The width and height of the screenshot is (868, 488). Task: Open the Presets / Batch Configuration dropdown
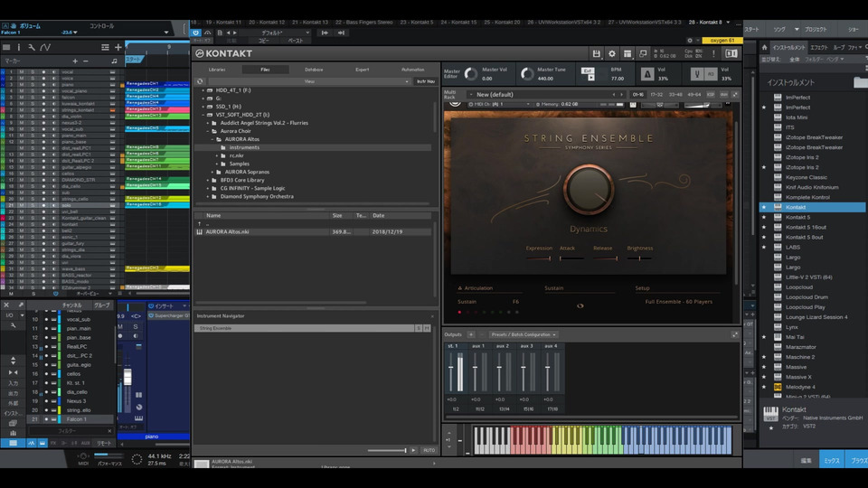pos(524,334)
